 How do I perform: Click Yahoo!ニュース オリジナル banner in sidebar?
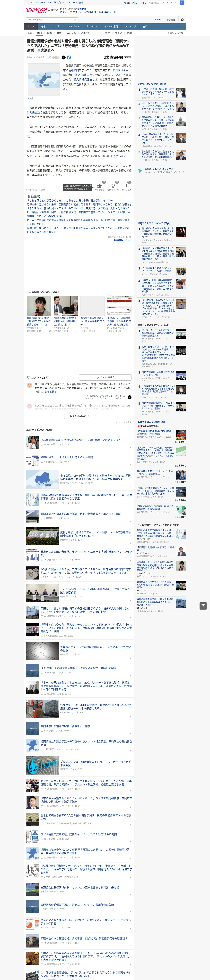pos(162,170)
